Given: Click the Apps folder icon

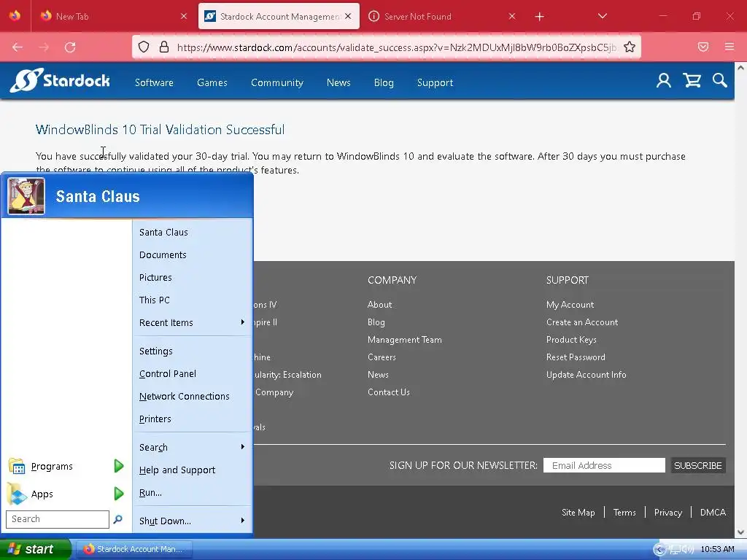Looking at the screenshot, I should (17, 494).
